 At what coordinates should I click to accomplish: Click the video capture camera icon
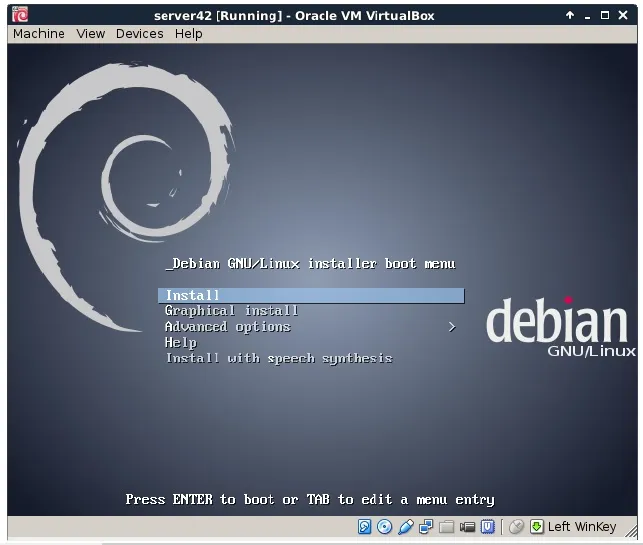pyautogui.click(x=467, y=527)
